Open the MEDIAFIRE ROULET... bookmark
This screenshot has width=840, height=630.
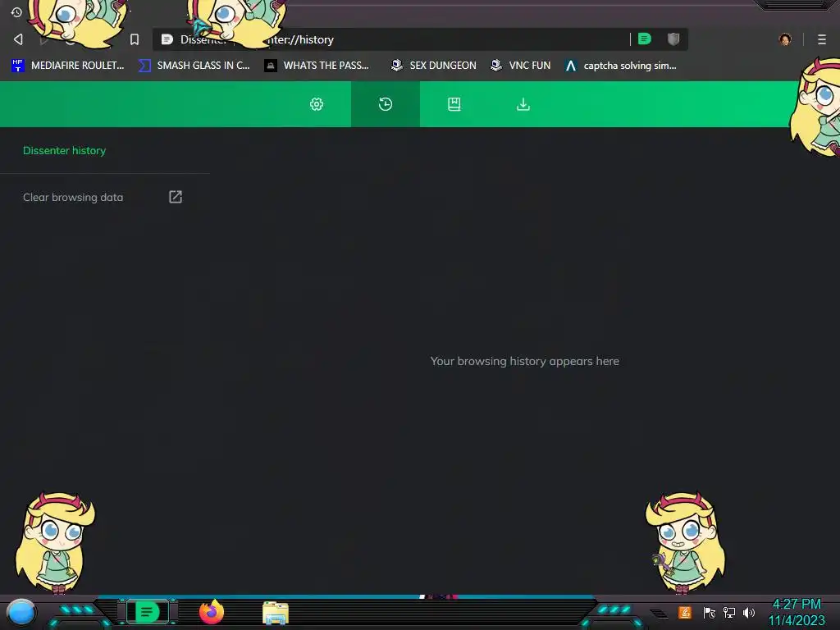[68, 66]
